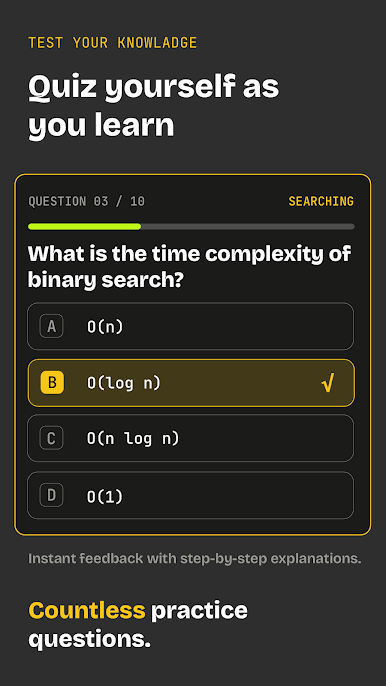The height and width of the screenshot is (686, 386).
Task: Click the yellow Countless word
Action: click(87, 610)
